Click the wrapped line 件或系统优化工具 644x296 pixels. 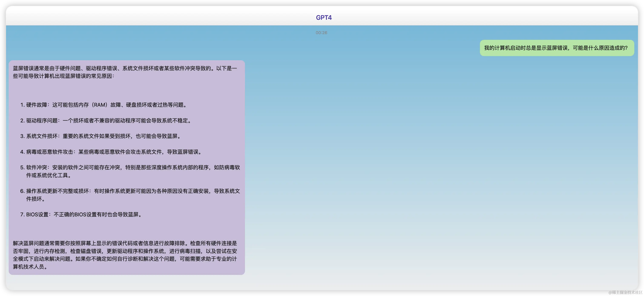(49, 175)
